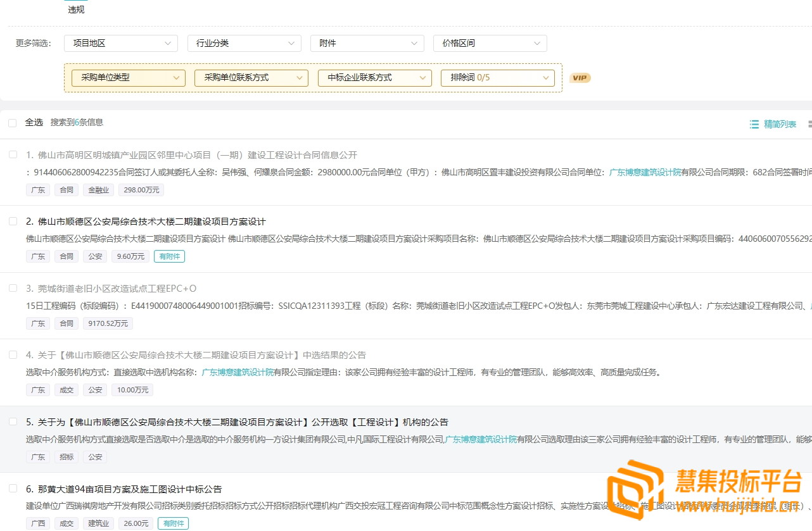Click the 26.00万元 price tag
812x531 pixels.
pos(136,523)
